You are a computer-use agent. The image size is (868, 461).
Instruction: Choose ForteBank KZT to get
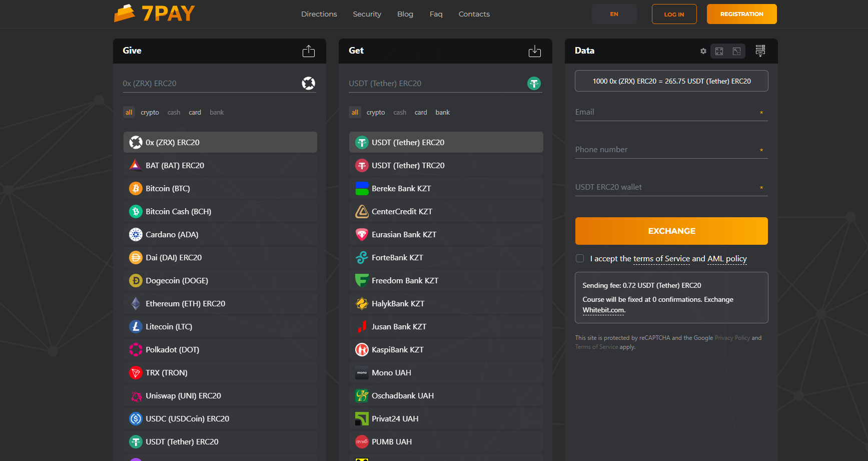coord(446,257)
